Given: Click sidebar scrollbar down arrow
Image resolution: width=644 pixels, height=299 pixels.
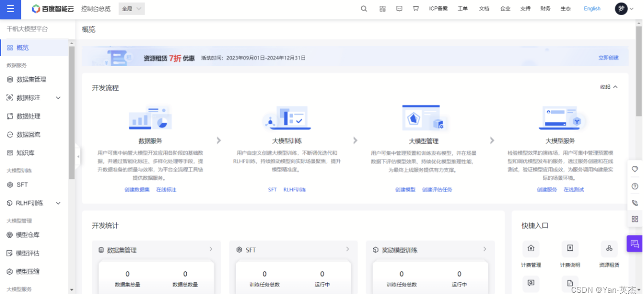Looking at the screenshot, I should (x=72, y=290).
